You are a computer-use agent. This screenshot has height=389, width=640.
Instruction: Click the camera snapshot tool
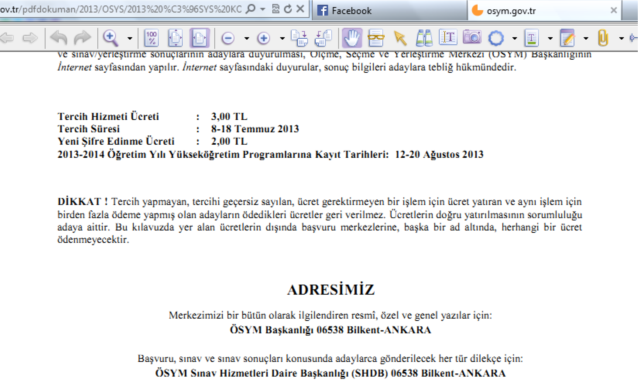tap(472, 38)
